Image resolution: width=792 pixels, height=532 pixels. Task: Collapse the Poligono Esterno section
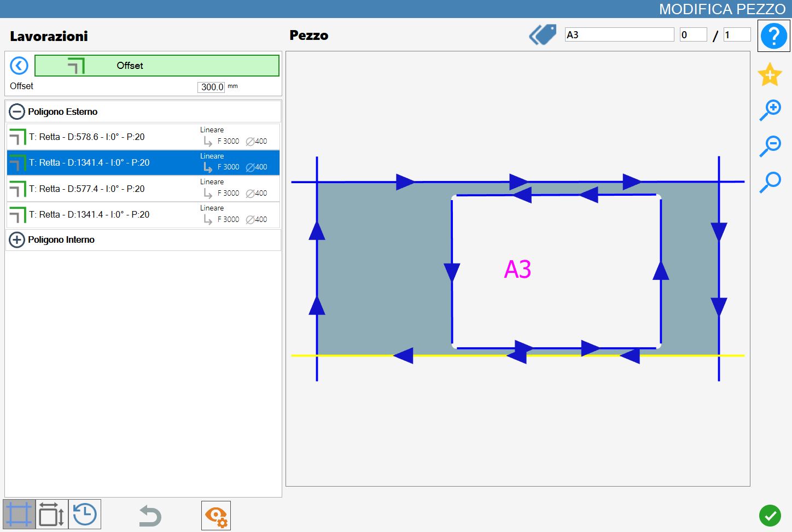[17, 112]
